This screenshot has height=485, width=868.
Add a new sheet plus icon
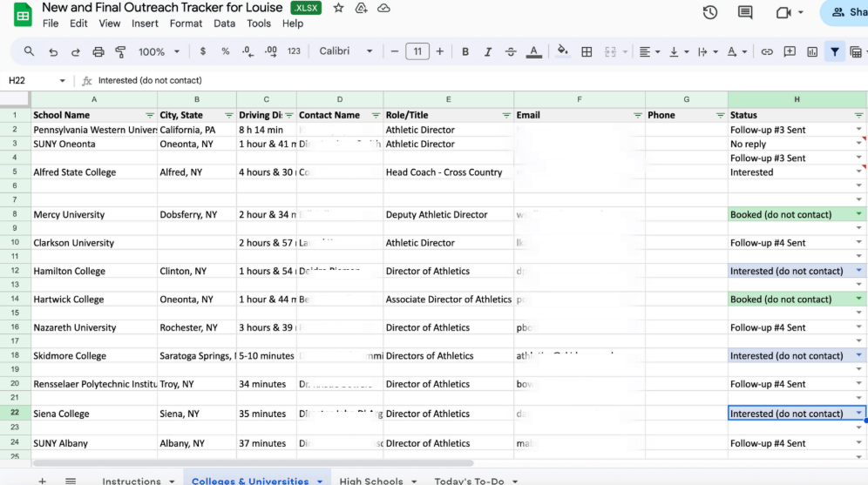click(x=42, y=481)
